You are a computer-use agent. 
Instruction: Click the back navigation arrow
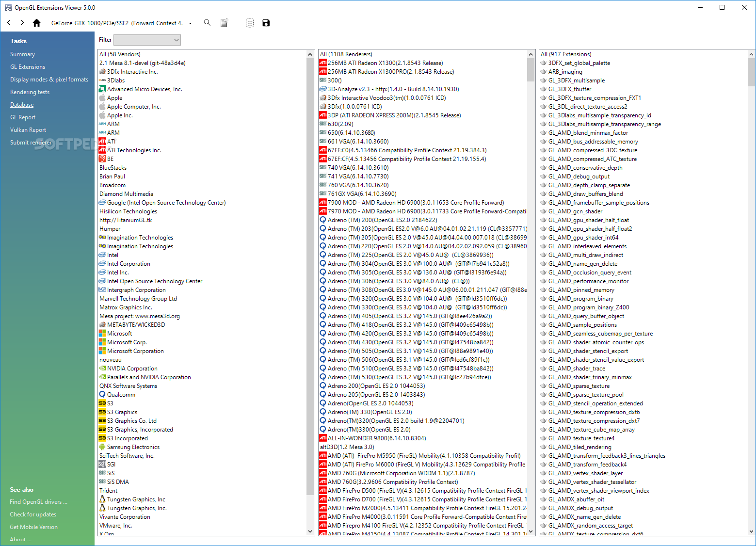9,22
